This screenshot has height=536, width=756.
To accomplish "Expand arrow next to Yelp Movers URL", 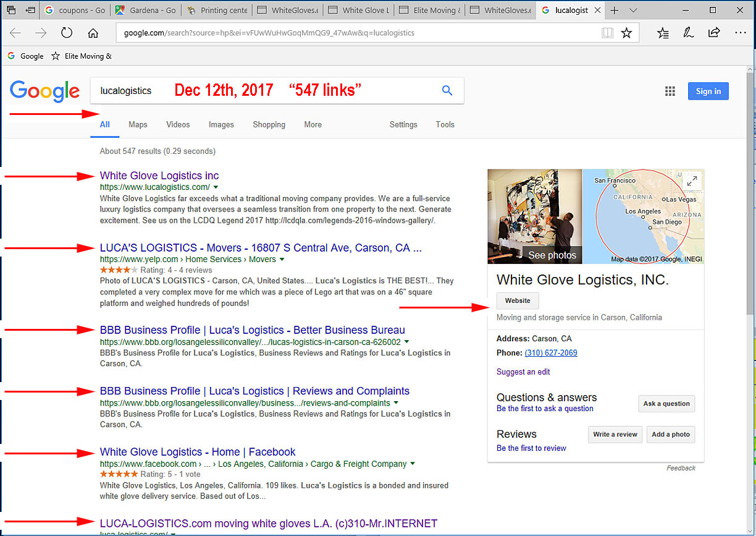I will (x=282, y=260).
